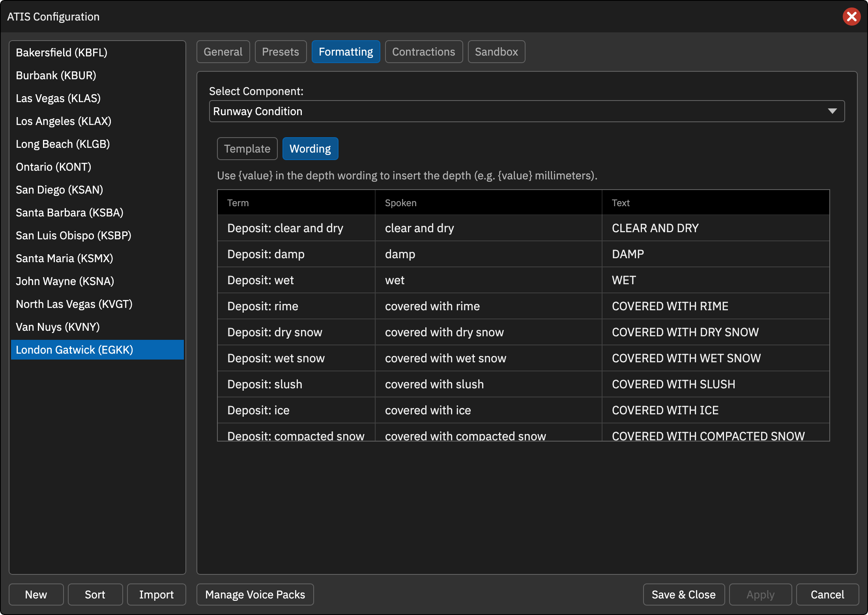868x615 pixels.
Task: Select San Luis Obispo (KSBP)
Action: click(97, 235)
